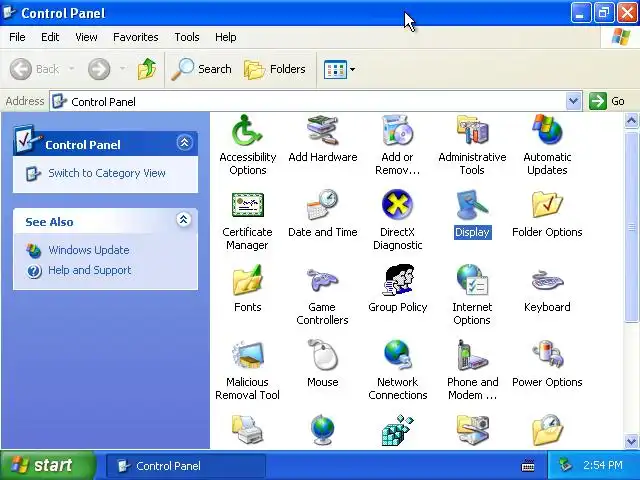Open the View menu
The width and height of the screenshot is (640, 480).
click(86, 37)
